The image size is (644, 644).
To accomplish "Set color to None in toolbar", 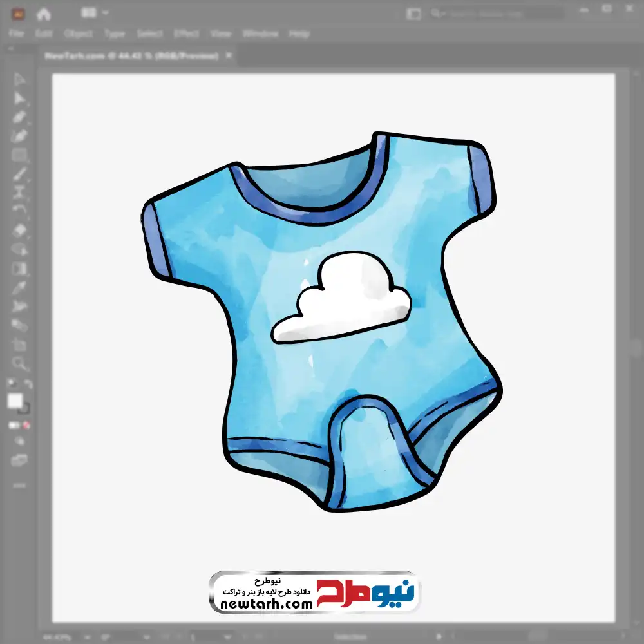I will click(x=26, y=425).
